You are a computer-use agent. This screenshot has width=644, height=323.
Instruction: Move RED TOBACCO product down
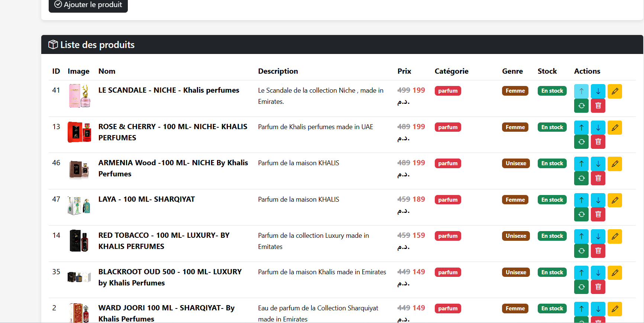coord(598,236)
